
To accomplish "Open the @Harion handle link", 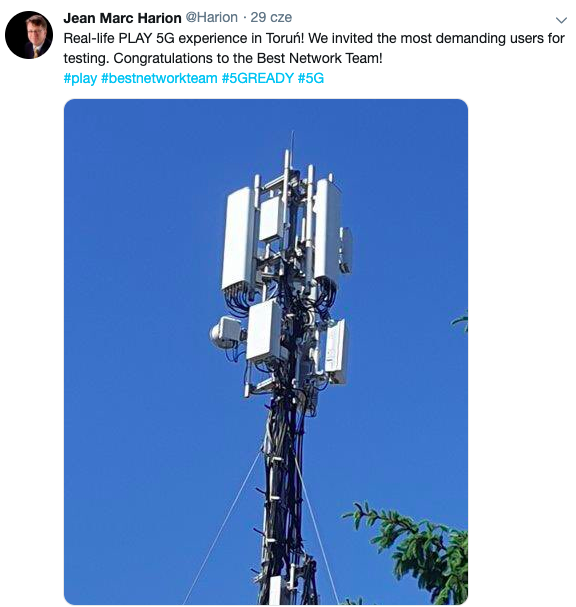I will (212, 17).
